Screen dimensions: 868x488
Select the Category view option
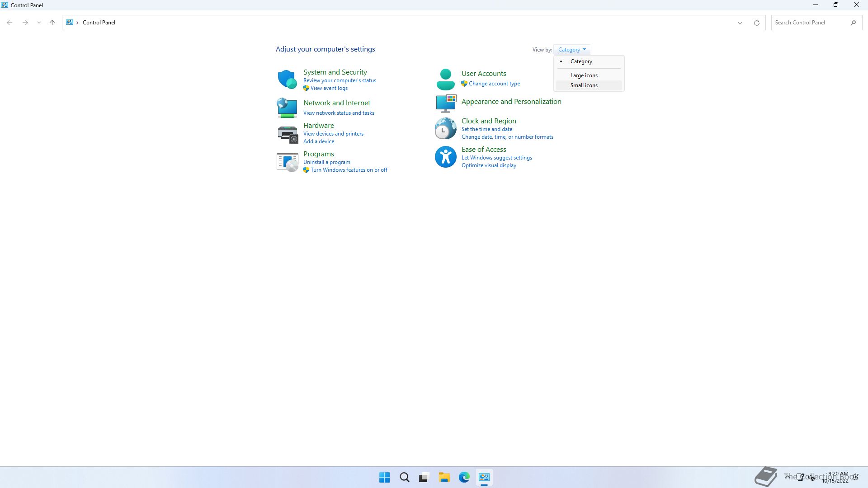pyautogui.click(x=581, y=61)
